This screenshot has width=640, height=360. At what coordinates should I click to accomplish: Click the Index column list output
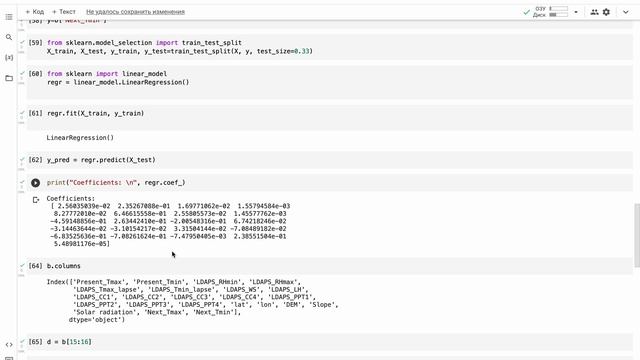(192, 301)
